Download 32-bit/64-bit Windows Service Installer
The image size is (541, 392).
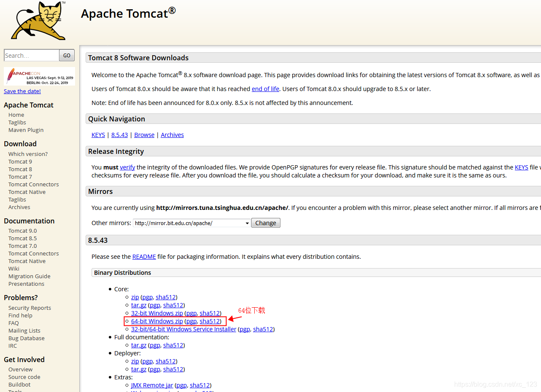point(183,329)
